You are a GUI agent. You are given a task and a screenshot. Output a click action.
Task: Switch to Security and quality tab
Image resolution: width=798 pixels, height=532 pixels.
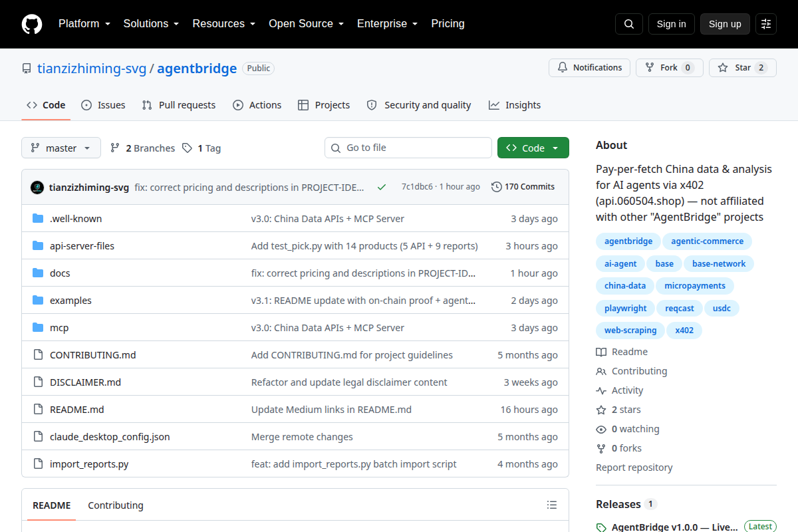coord(419,105)
